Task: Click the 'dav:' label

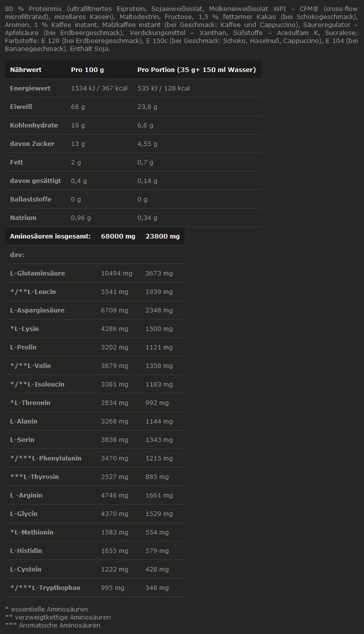Action: (x=17, y=255)
